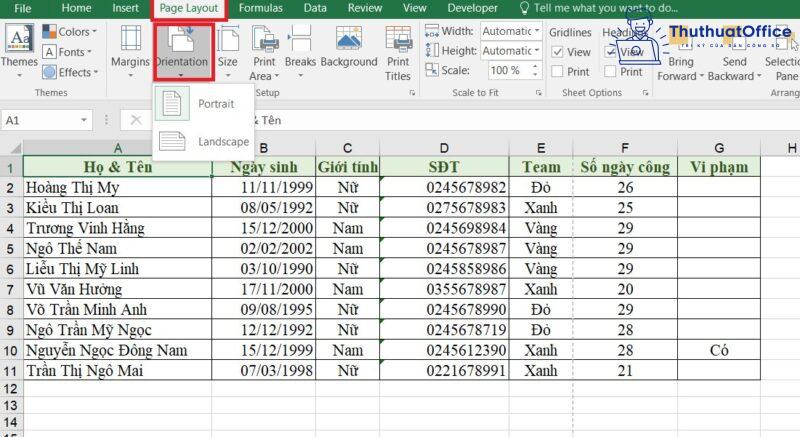This screenshot has width=800, height=437.
Task: Open theme Colors options
Action: click(x=69, y=32)
